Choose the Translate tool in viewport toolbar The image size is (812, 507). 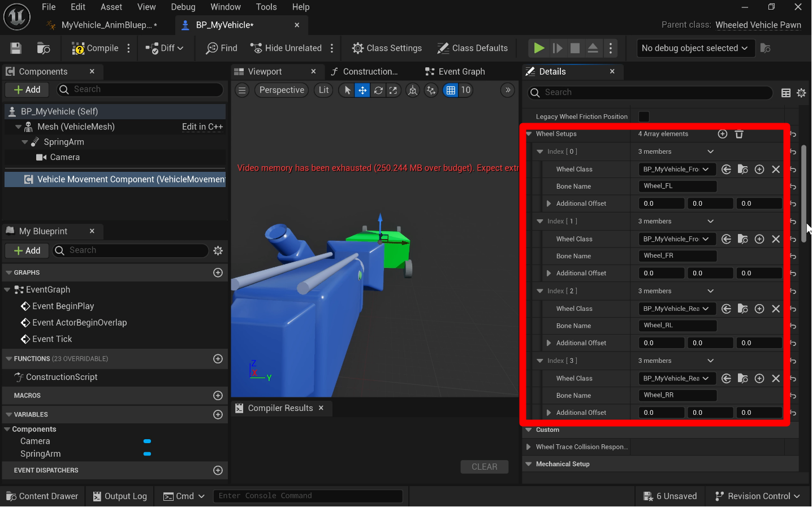[362, 90]
